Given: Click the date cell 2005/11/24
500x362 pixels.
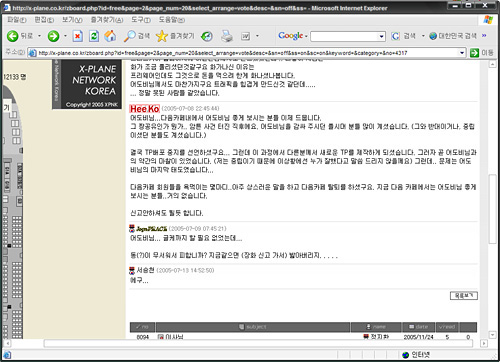Looking at the screenshot, I should point(418,337).
